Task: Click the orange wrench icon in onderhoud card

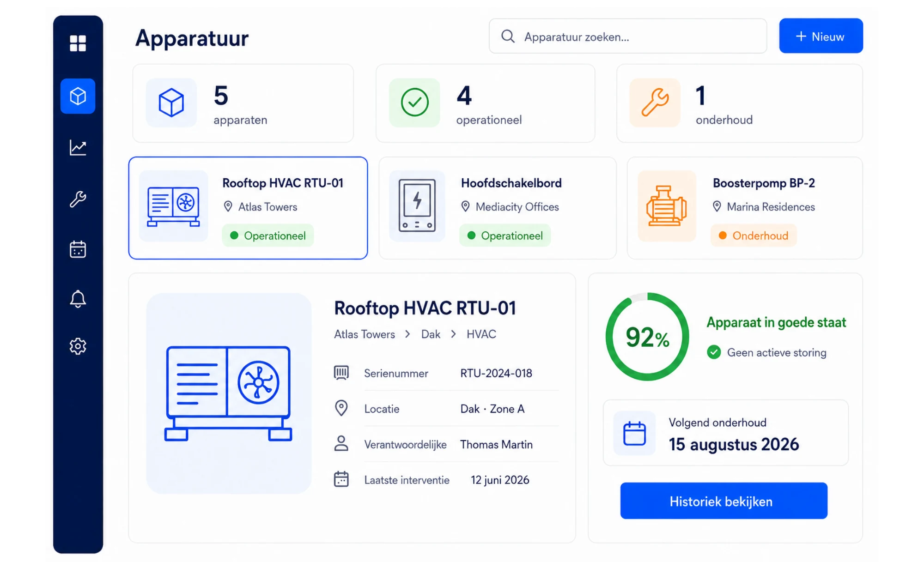Action: [x=655, y=103]
